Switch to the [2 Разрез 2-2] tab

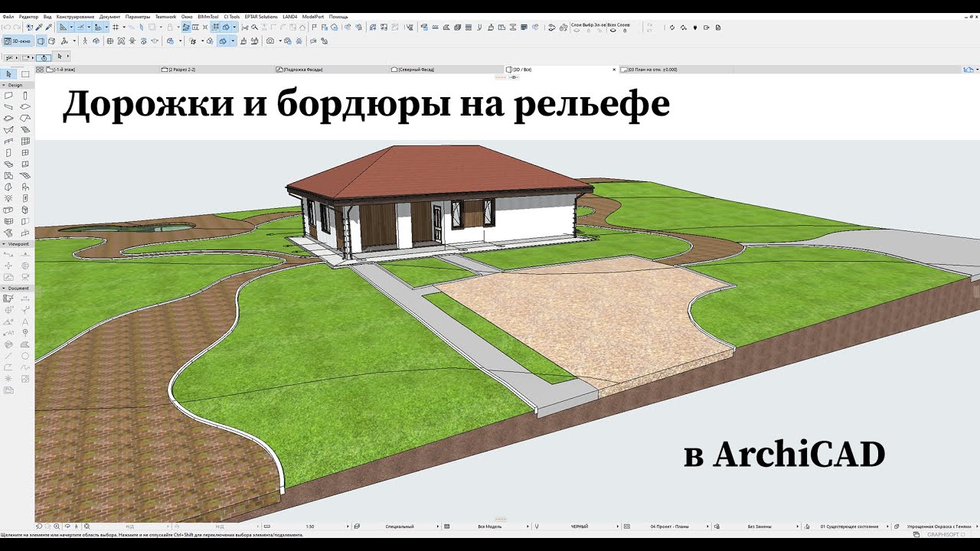pyautogui.click(x=217, y=69)
